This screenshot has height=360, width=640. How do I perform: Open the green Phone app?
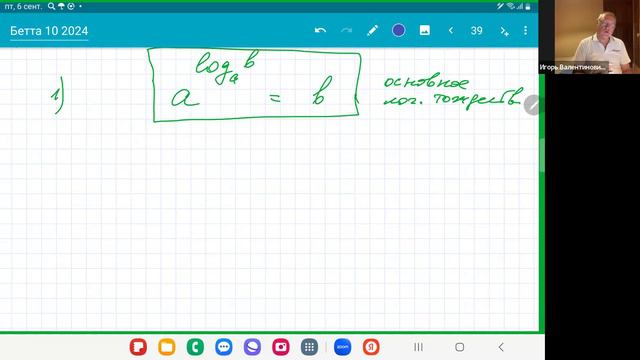point(195,347)
